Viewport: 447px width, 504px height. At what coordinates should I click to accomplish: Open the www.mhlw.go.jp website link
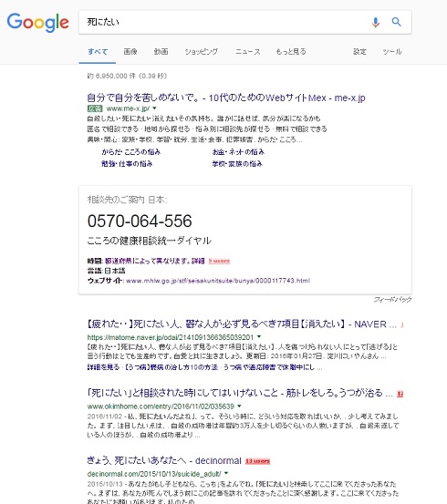coord(218,281)
